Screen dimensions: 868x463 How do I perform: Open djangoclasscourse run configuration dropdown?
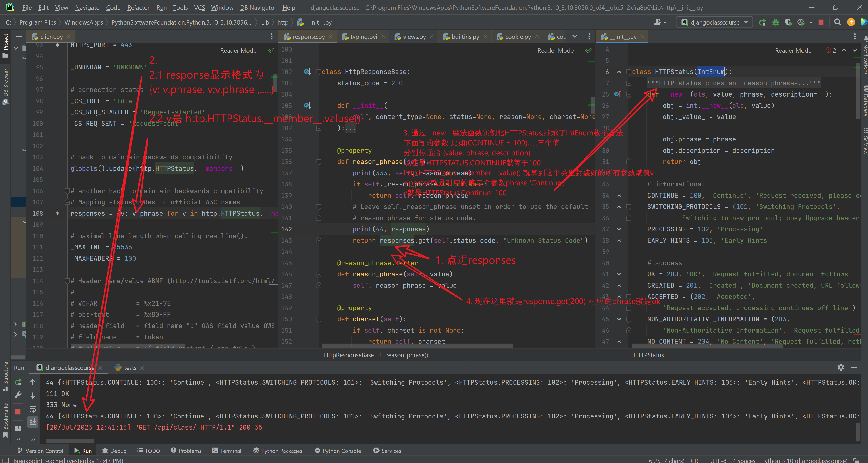714,22
